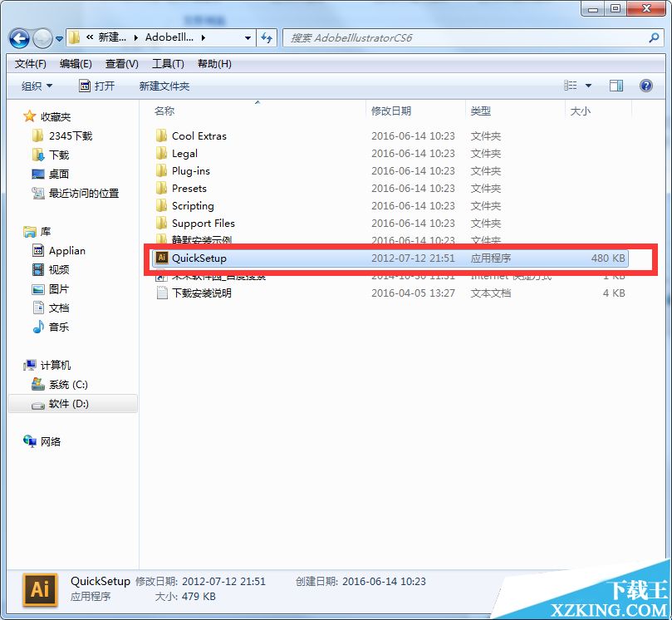Click the Forward navigation arrow button
The height and width of the screenshot is (620, 672).
coord(42,38)
